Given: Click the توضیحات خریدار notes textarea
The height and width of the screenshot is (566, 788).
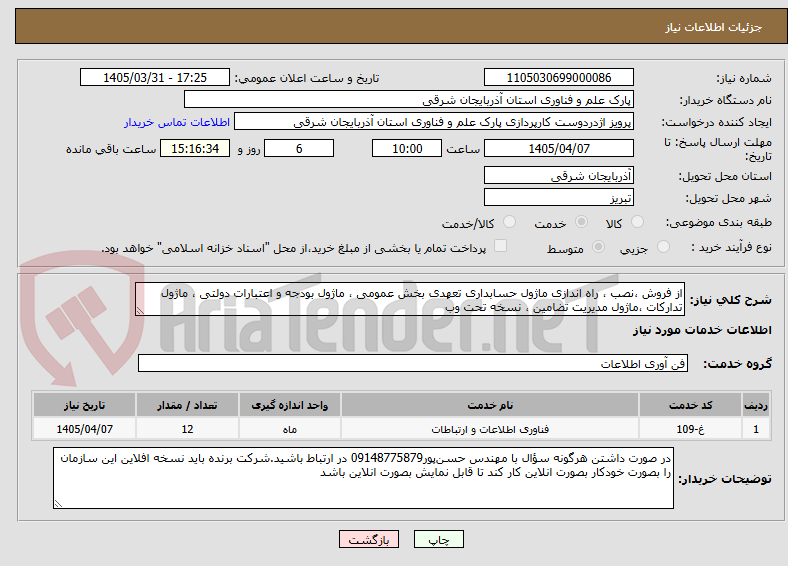Looking at the screenshot, I should click(x=363, y=478).
